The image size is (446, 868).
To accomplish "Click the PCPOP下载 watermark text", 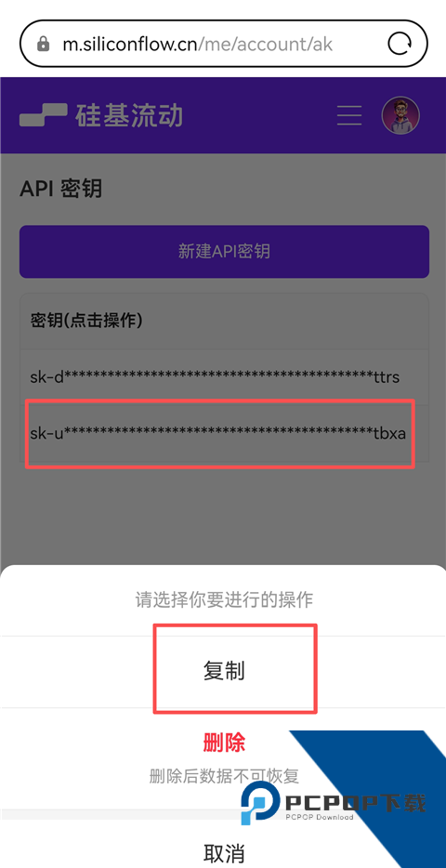I will click(x=355, y=802).
